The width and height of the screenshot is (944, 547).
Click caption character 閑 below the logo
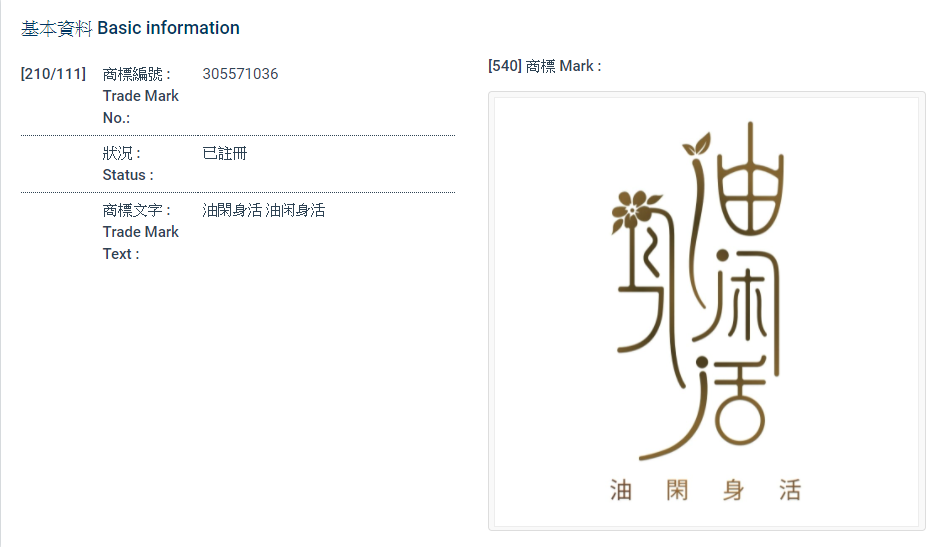click(678, 491)
